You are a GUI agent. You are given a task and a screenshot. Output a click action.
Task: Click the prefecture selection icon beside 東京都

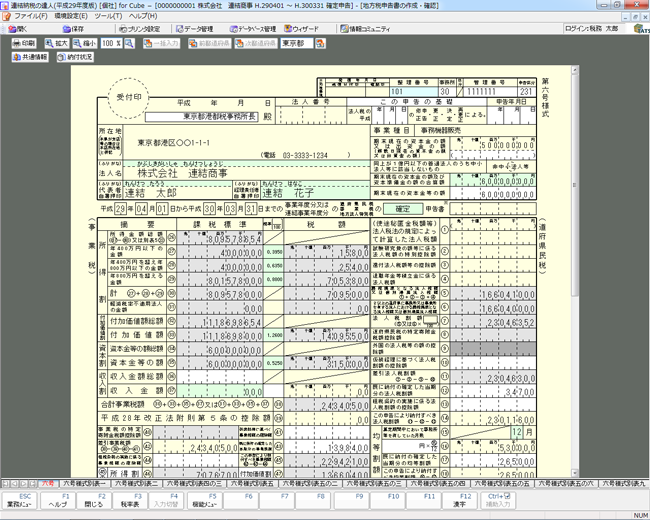tap(320, 43)
